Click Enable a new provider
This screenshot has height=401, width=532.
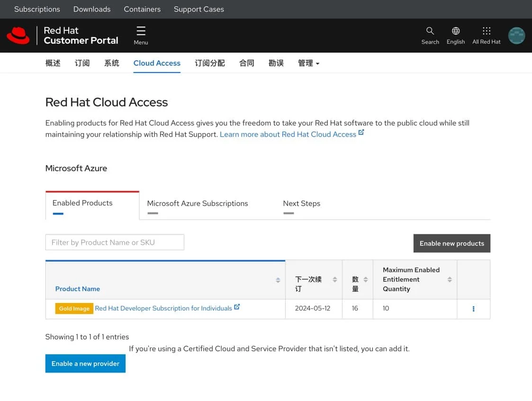point(85,364)
